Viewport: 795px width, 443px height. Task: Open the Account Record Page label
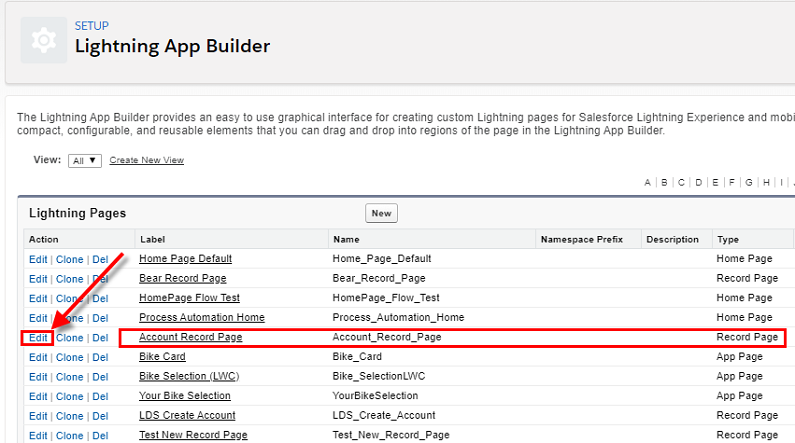pos(191,337)
